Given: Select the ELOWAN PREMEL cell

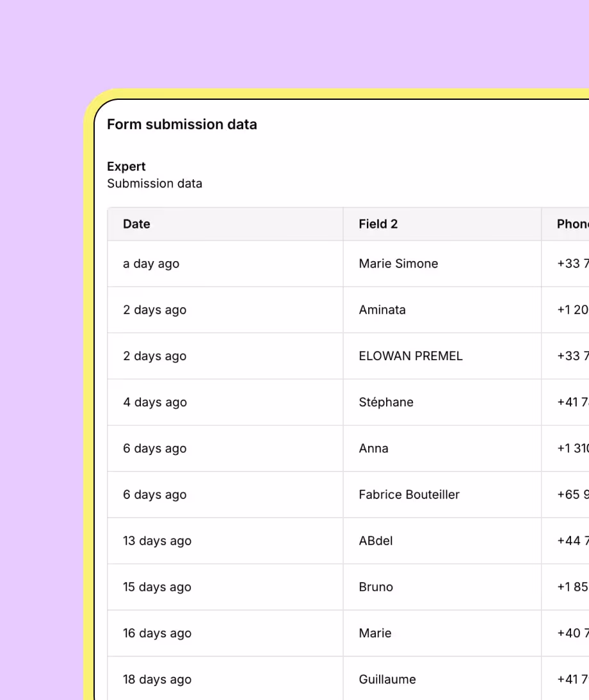Looking at the screenshot, I should coord(442,356).
